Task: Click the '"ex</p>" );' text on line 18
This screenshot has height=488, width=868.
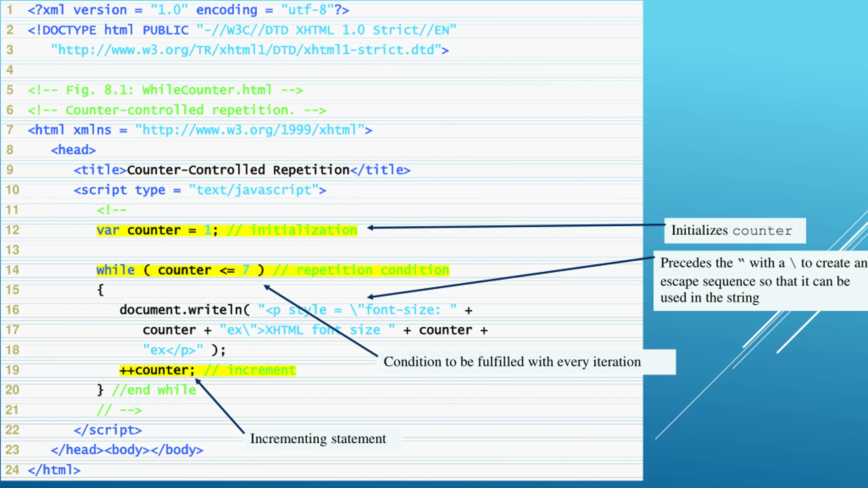Action: (184, 350)
